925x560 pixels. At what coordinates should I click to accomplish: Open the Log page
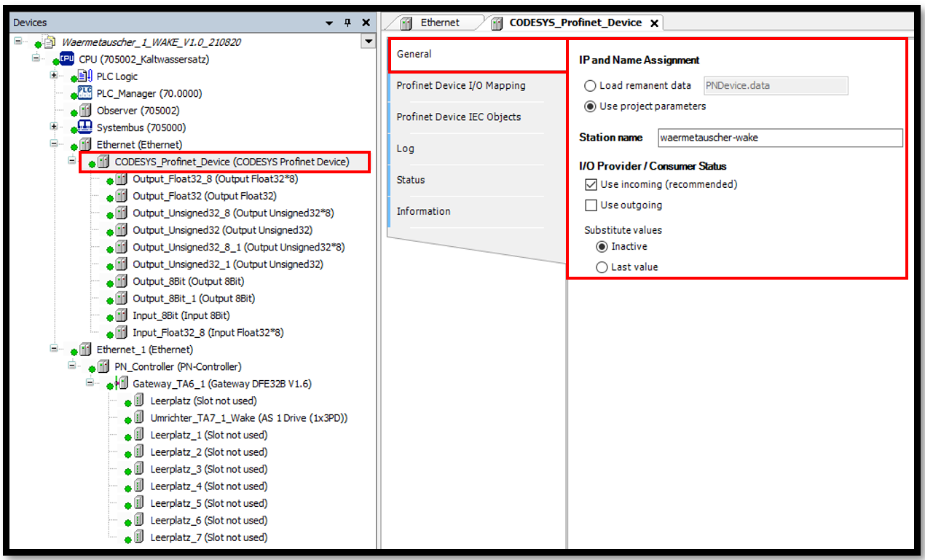click(x=405, y=149)
